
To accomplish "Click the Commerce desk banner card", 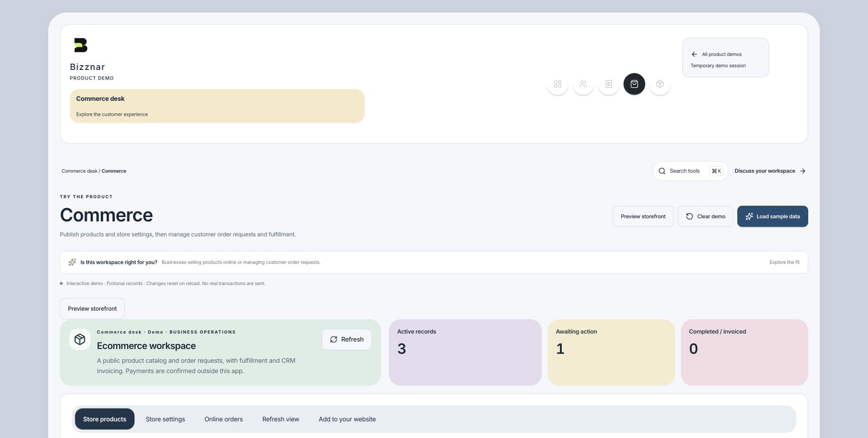I will (217, 106).
